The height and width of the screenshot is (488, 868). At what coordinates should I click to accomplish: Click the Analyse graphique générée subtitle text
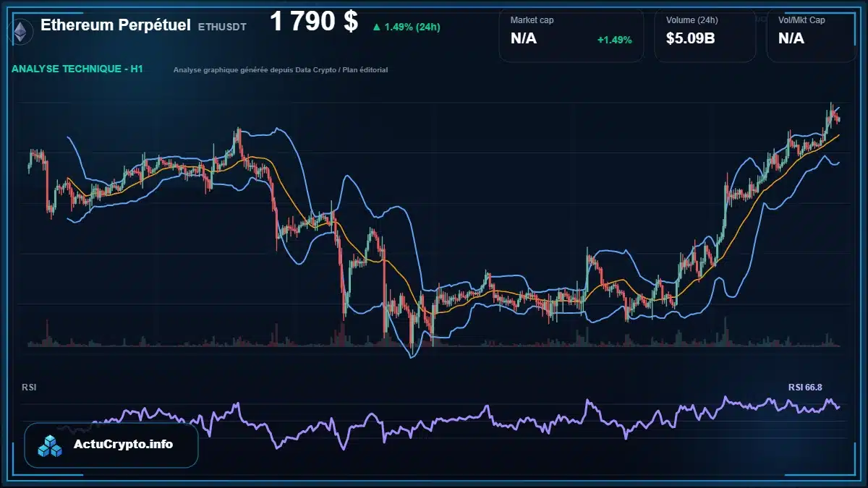point(281,70)
